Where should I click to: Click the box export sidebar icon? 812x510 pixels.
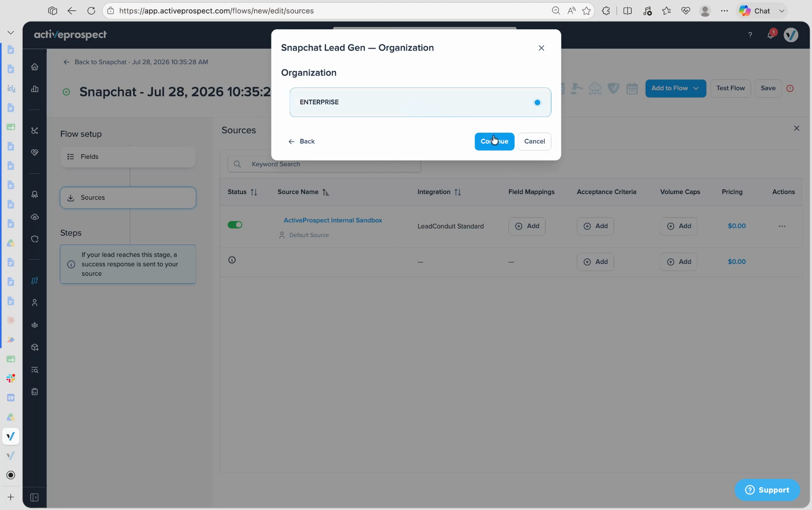click(x=34, y=348)
